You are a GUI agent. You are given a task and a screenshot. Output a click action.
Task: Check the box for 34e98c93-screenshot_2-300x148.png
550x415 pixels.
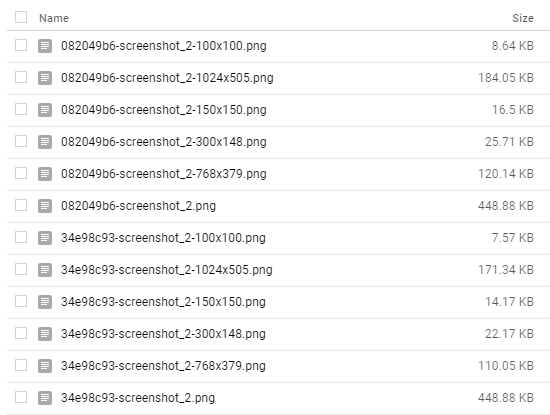point(21,333)
